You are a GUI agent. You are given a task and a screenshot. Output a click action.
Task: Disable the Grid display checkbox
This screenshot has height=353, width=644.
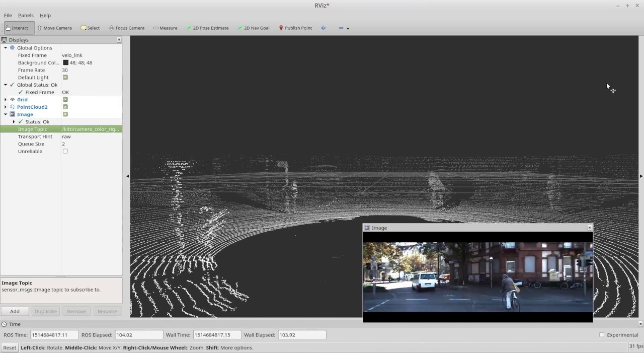65,100
